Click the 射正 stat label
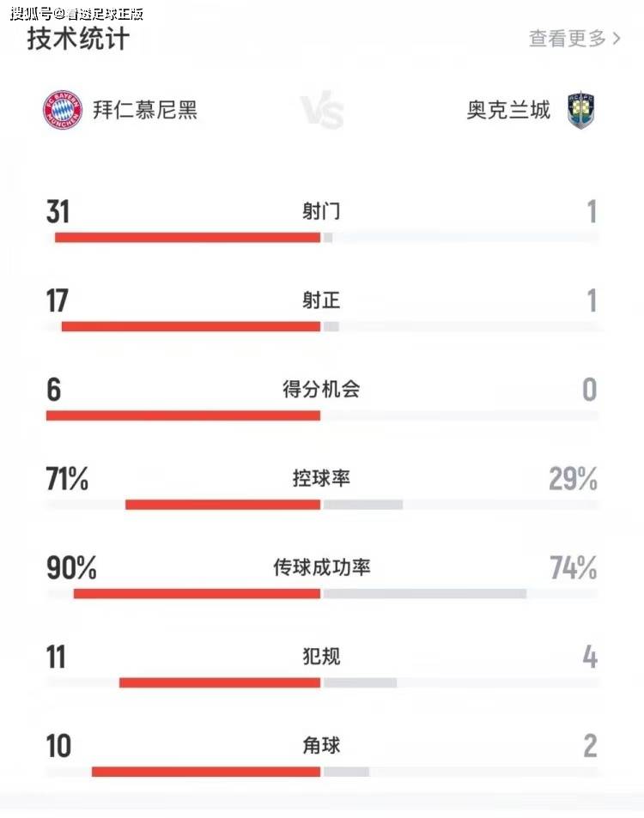The width and height of the screenshot is (644, 818). pos(321,300)
